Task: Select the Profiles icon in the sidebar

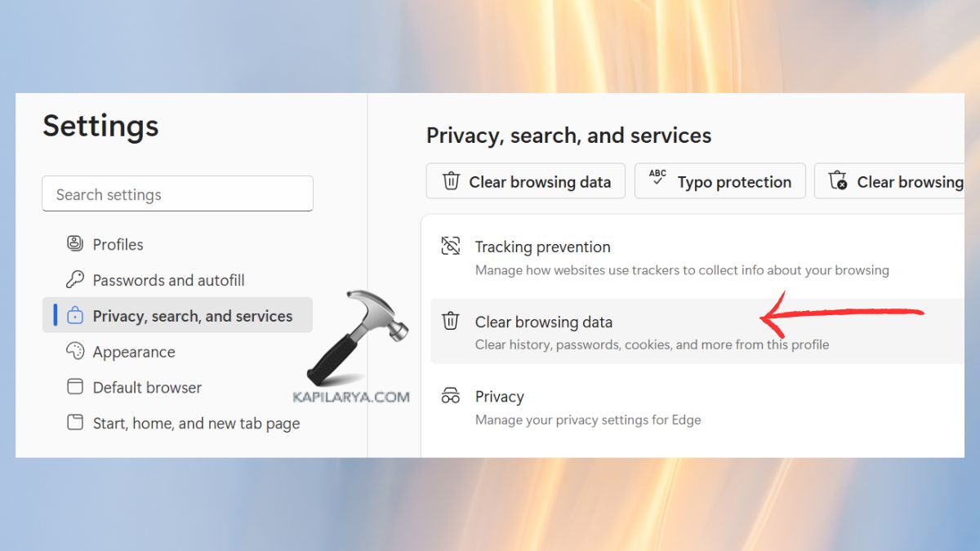Action: point(74,243)
